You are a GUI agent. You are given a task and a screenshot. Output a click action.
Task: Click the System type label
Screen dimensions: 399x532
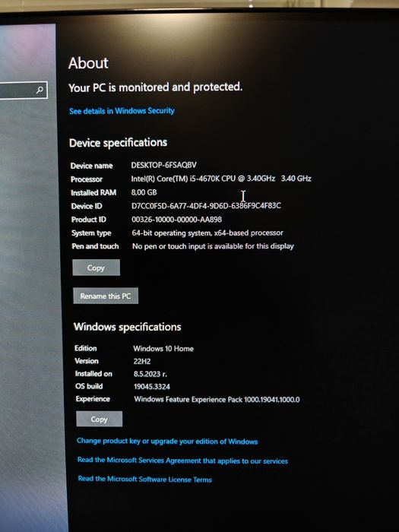(91, 233)
